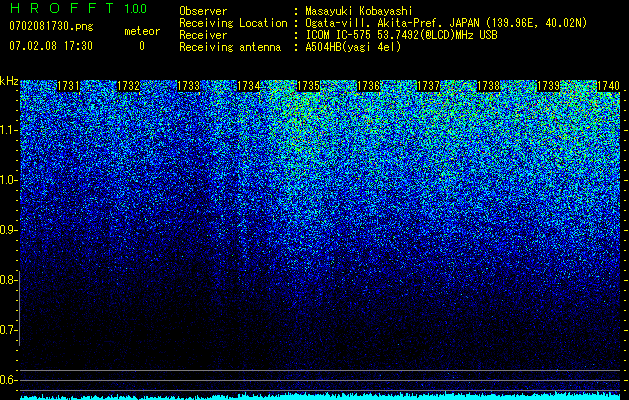The image size is (629, 400).
Task: Click the 0.9 kHz axis label
Action: pos(8,230)
